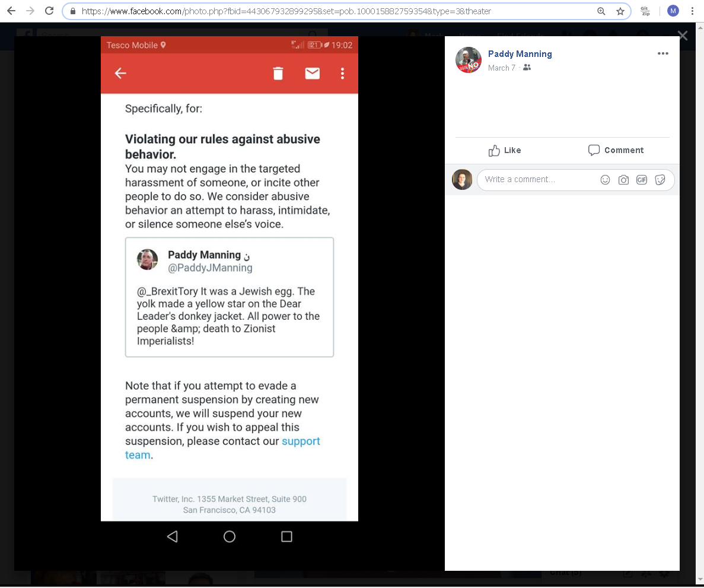
Task: Attach a photo using camera icon
Action: 623,180
